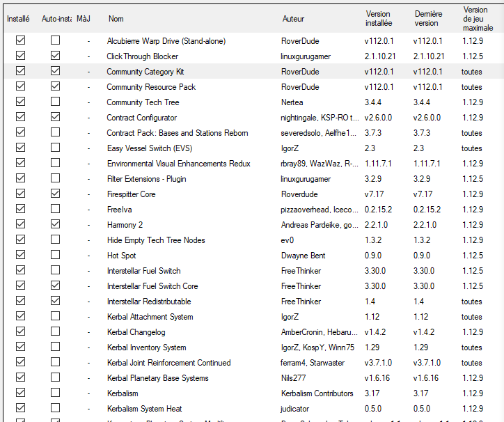Uncheck Installé for Kerbal Attachment System
Image resolution: width=504 pixels, height=422 pixels.
[21, 316]
